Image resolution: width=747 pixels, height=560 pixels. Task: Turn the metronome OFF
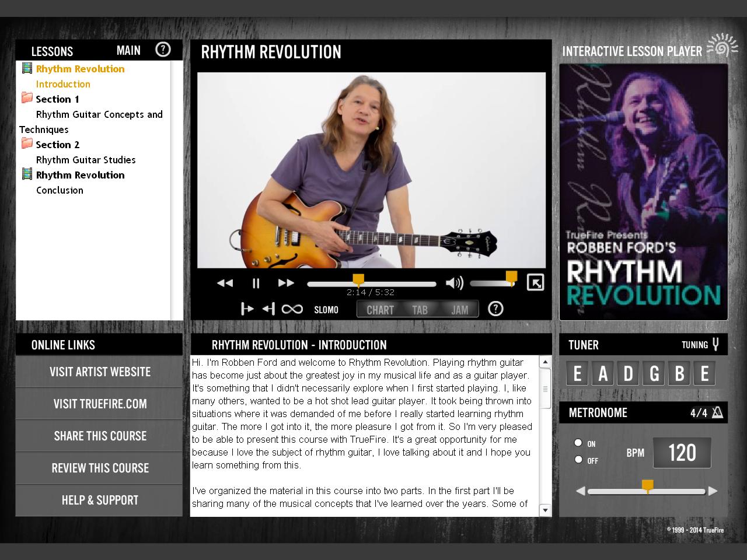(x=578, y=460)
